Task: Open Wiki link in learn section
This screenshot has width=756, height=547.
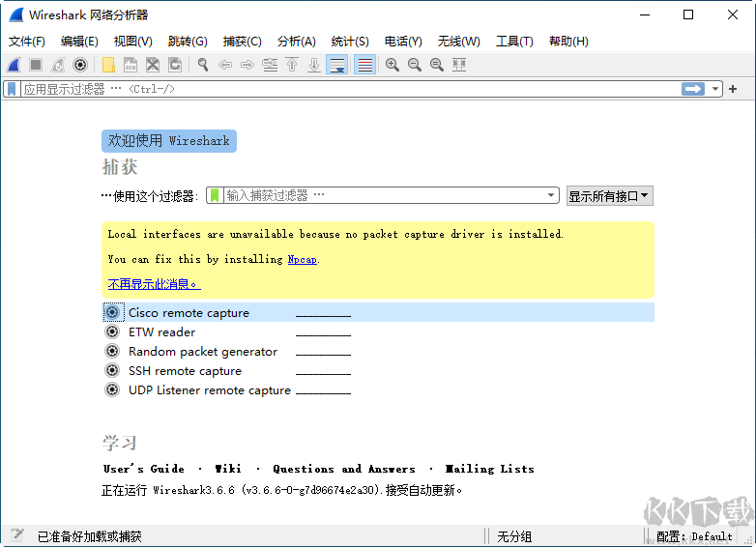Action: [x=228, y=469]
